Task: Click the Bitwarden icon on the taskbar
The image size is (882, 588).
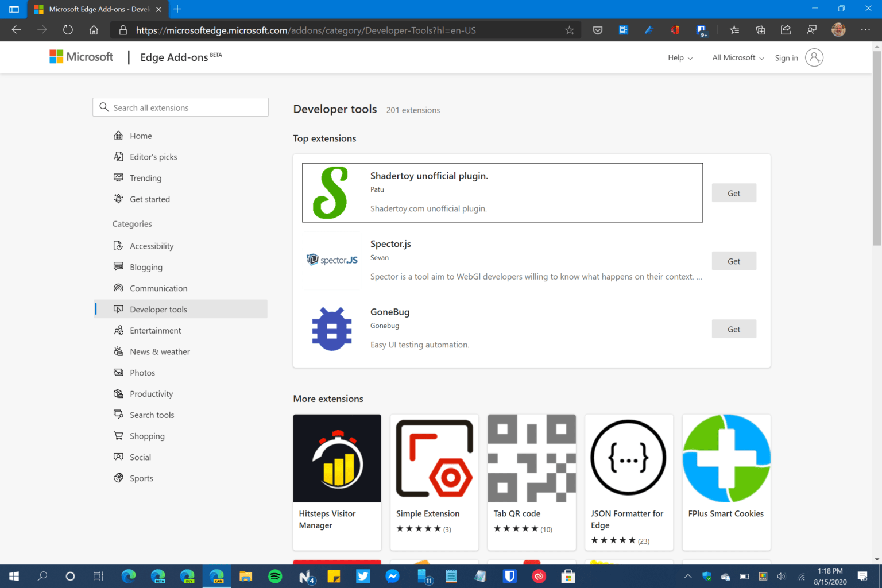Action: pos(509,576)
